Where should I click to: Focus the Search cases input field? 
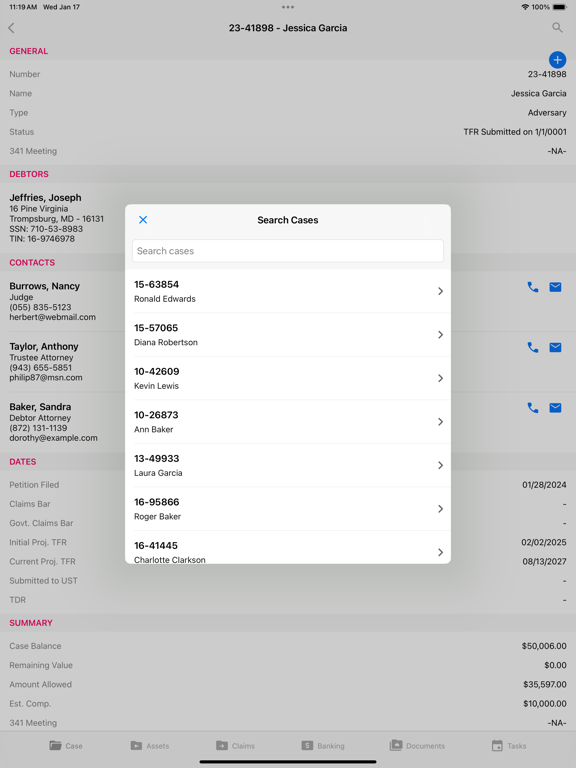pos(288,251)
